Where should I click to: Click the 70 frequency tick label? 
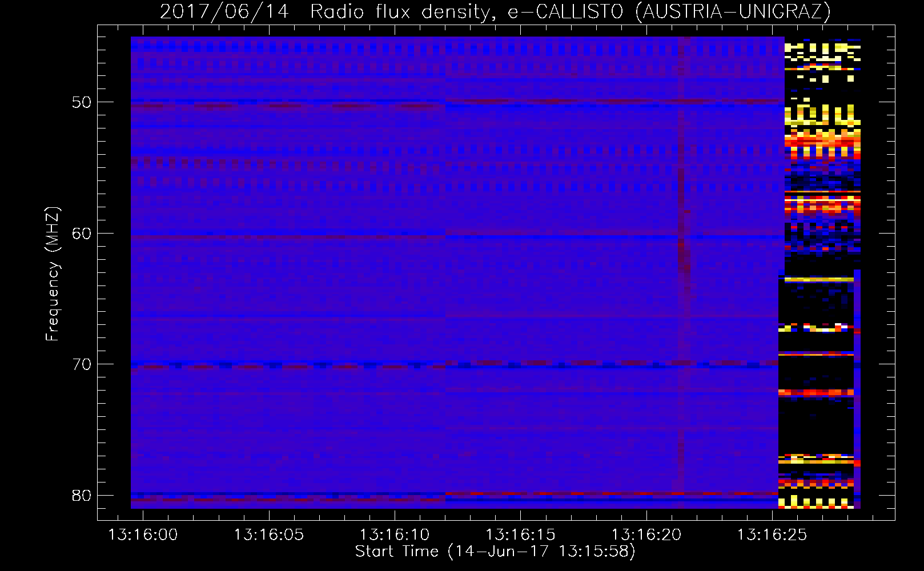(x=82, y=364)
